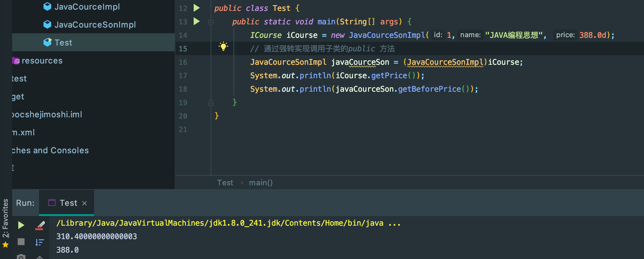Click String[] args parameter on line 13

(369, 21)
